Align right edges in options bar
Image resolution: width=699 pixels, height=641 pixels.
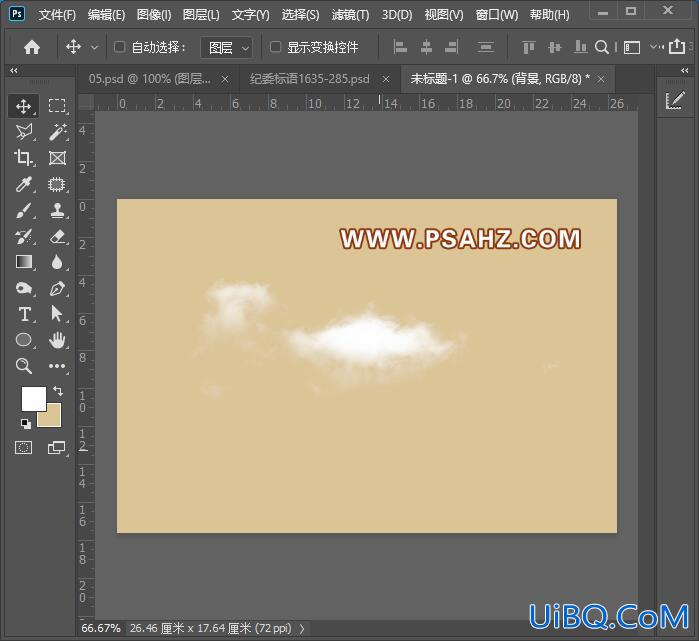coord(452,47)
